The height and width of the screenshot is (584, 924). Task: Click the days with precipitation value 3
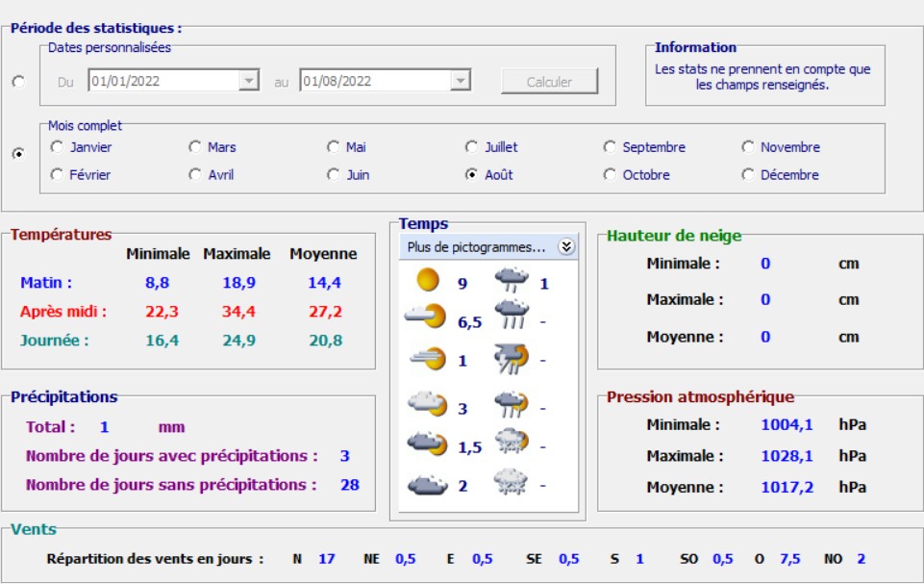pos(345,456)
